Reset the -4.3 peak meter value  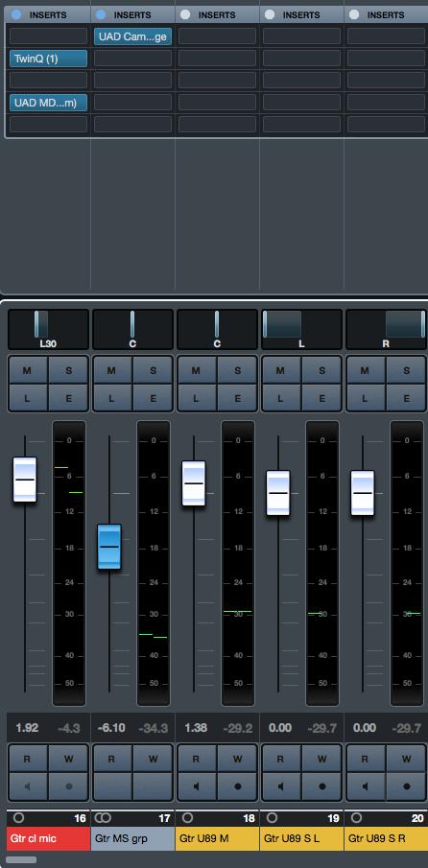69,729
